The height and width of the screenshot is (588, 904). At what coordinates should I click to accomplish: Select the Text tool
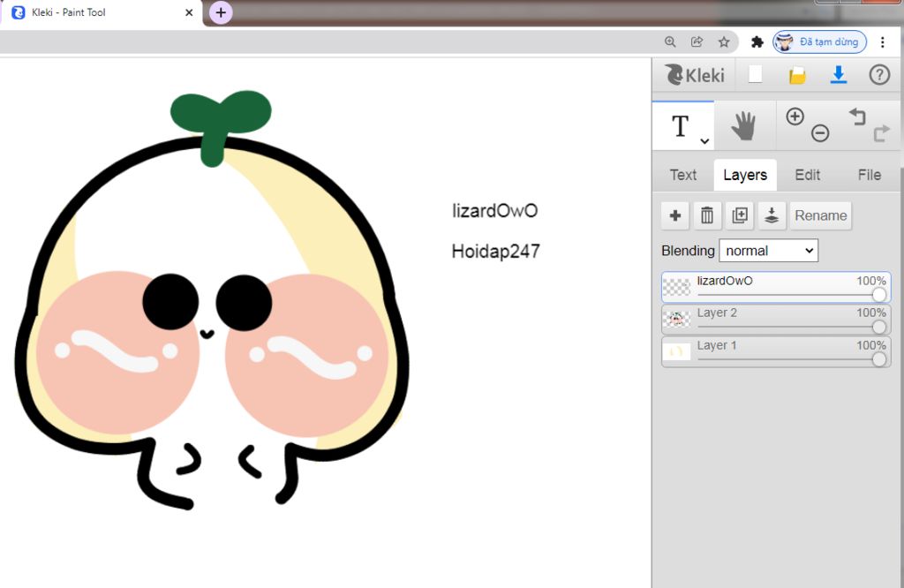pos(681,126)
